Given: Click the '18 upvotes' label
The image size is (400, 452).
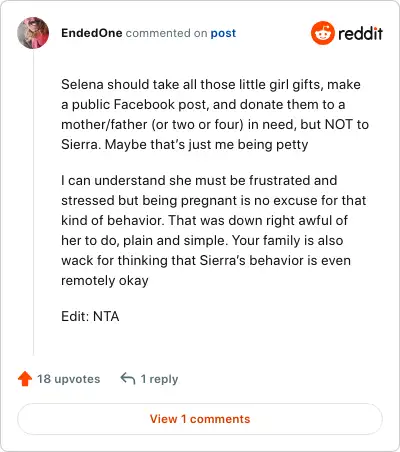Looking at the screenshot, I should coord(69,379).
